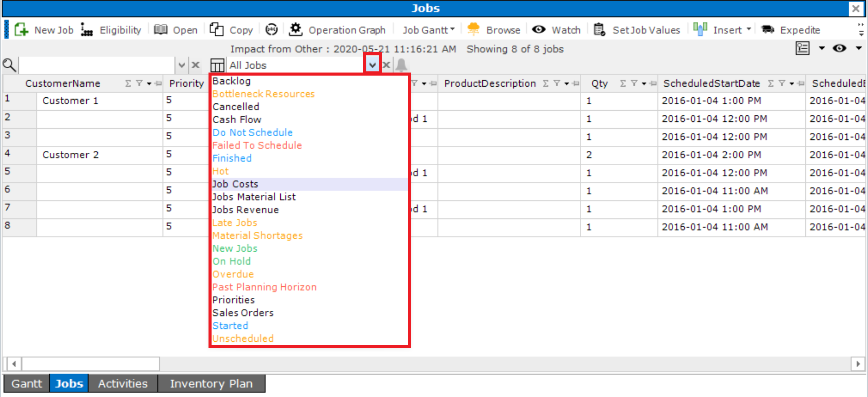Click the Customer 1 cell
This screenshot has height=397, width=868.
pyautogui.click(x=100, y=101)
